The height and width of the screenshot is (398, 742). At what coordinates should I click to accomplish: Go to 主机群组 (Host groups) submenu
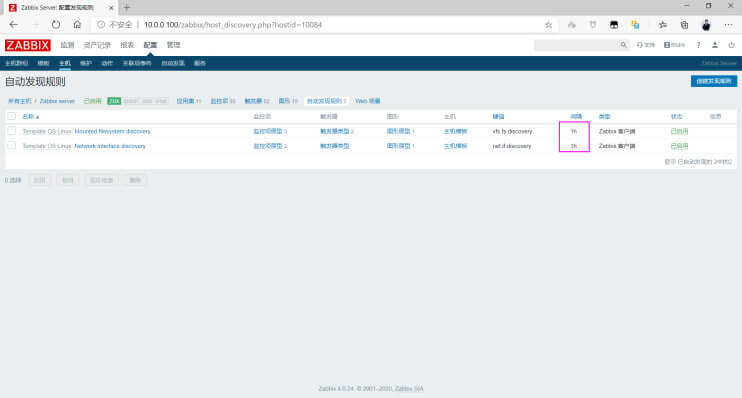17,63
